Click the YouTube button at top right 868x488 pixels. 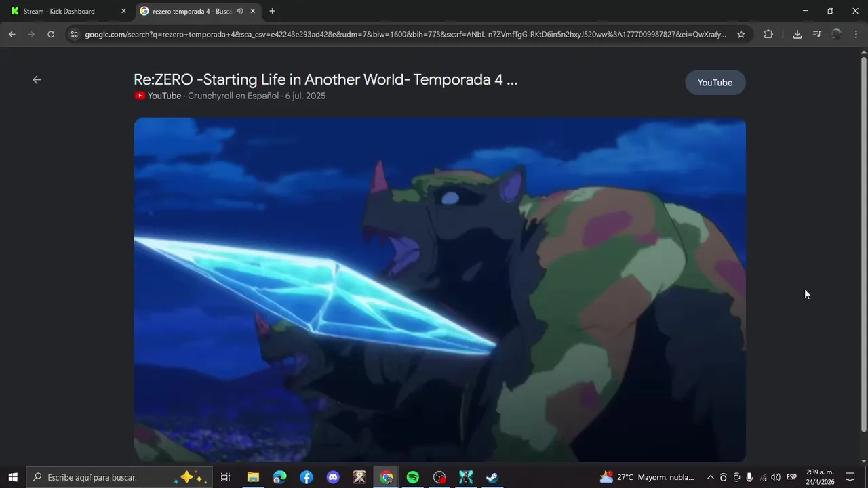coord(715,83)
